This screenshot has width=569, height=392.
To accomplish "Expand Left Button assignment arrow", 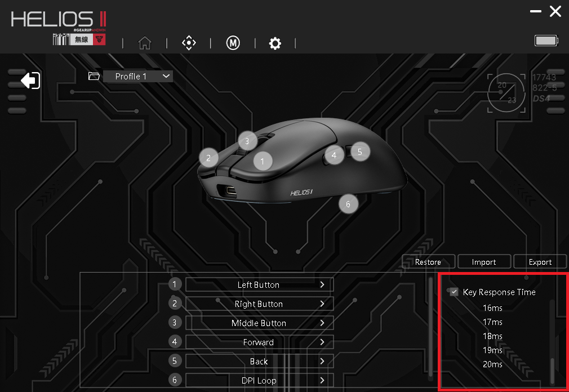I will pyautogui.click(x=322, y=284).
